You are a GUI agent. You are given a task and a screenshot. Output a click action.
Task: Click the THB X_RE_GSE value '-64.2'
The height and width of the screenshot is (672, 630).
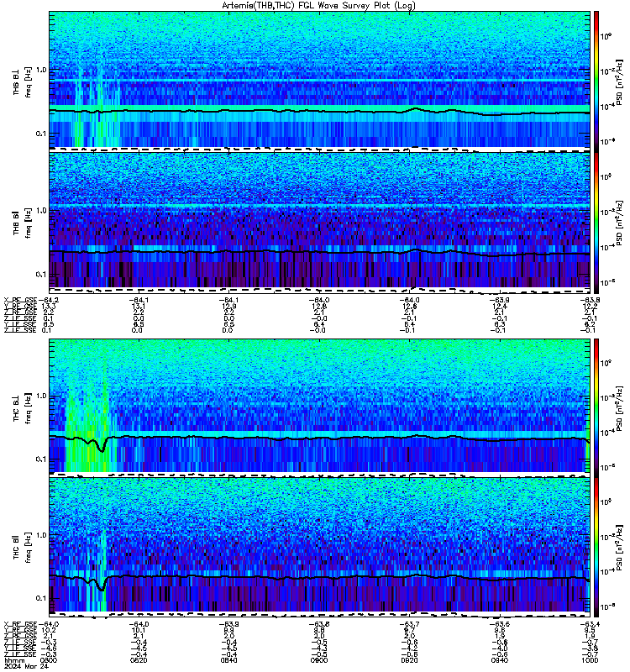(x=48, y=300)
